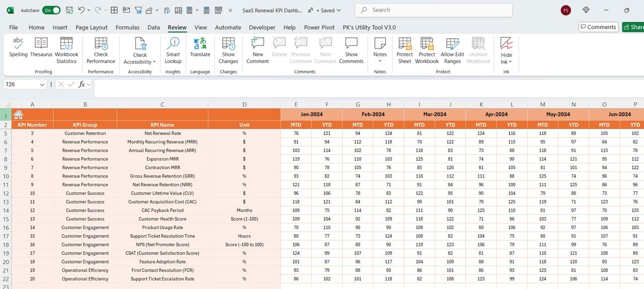Click Protect Workbook
Image resolution: width=644 pixels, height=289 pixels.
tap(427, 51)
